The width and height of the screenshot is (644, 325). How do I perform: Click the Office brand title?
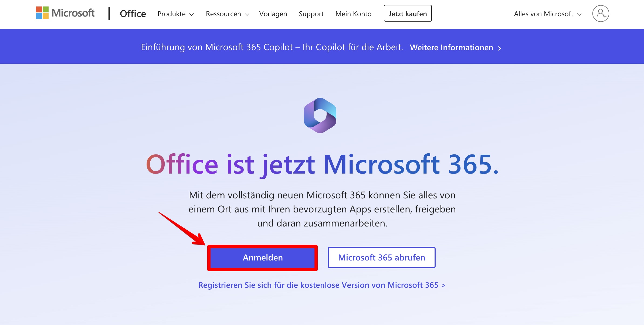[133, 14]
